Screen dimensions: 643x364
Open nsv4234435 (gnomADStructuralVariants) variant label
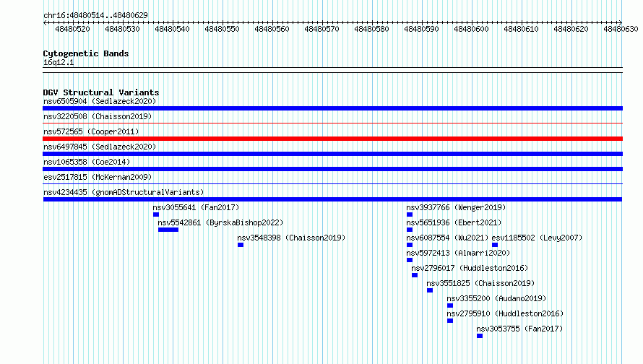pyautogui.click(x=124, y=192)
